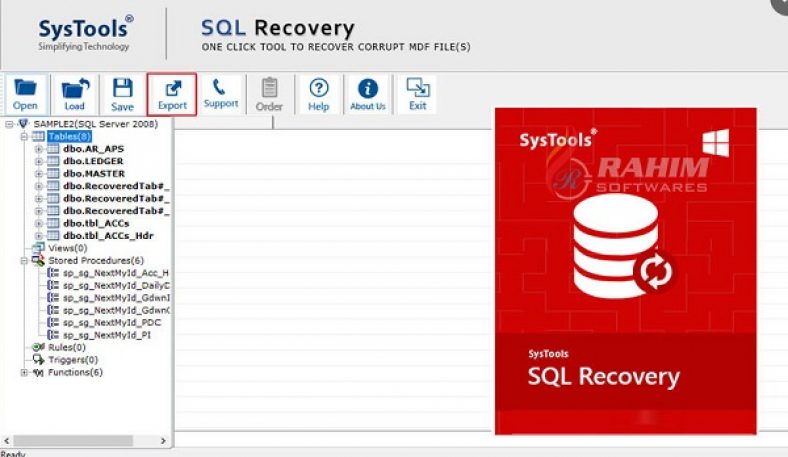
Task: Expand the dbo.tbl_ACCs table node
Action: [x=39, y=223]
